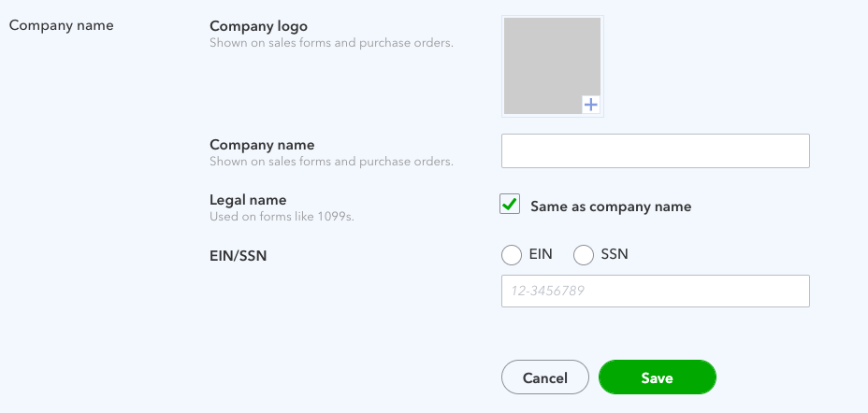Click the bold Company logo label

(258, 26)
